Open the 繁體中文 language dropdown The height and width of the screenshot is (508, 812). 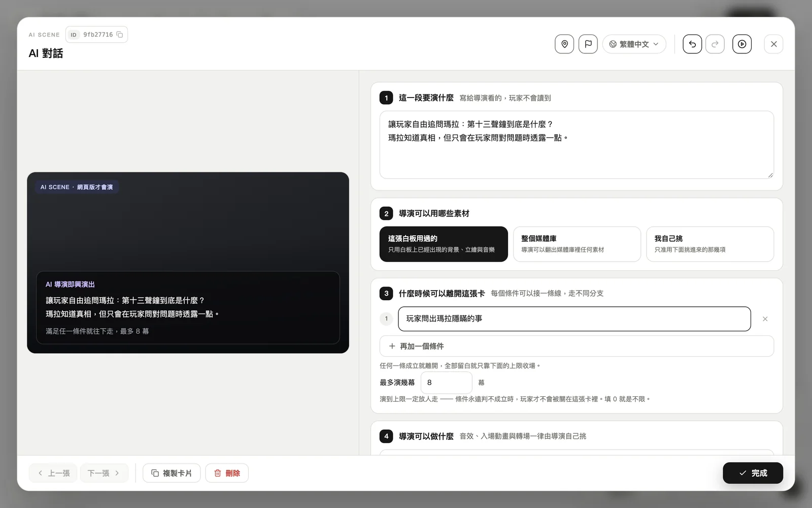634,44
